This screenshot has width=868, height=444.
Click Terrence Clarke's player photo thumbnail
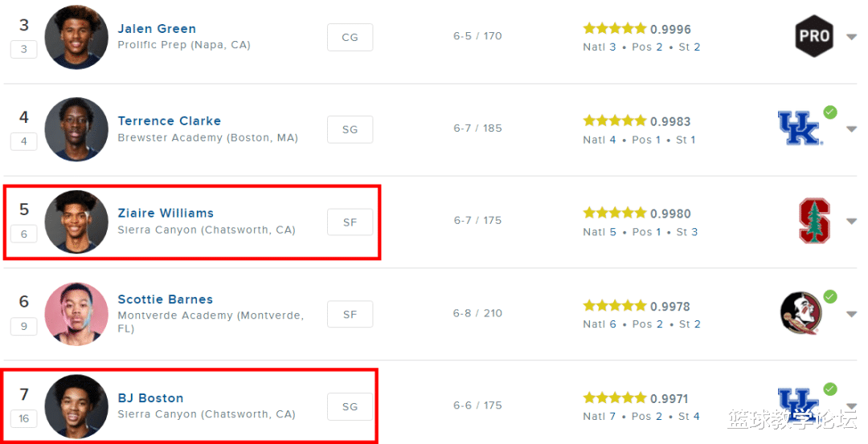coord(76,129)
